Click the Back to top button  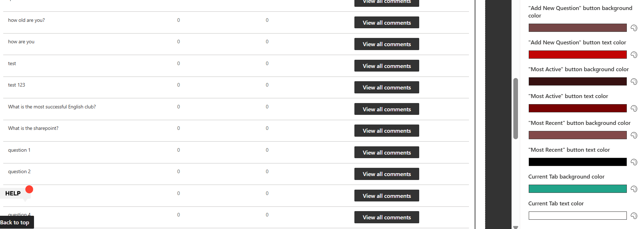[x=15, y=223]
